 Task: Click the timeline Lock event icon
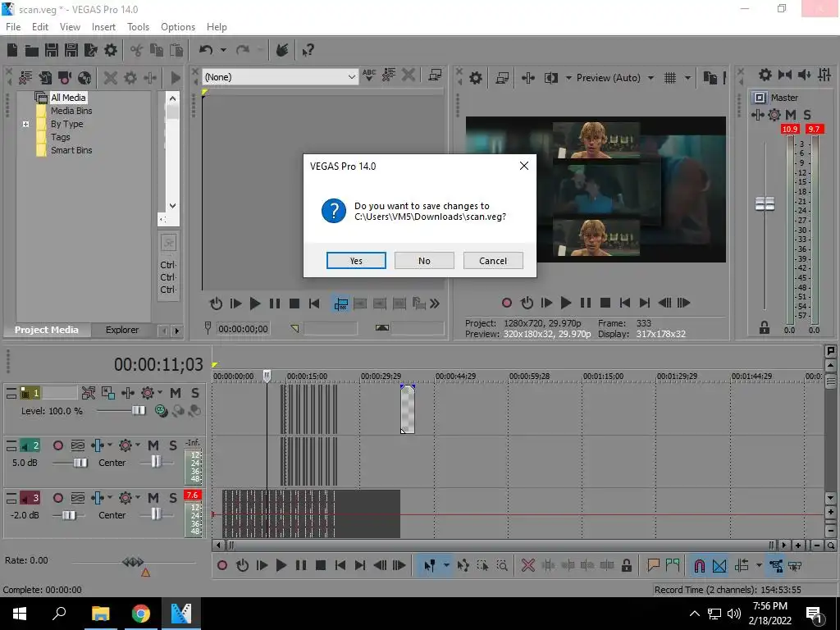[626, 566]
